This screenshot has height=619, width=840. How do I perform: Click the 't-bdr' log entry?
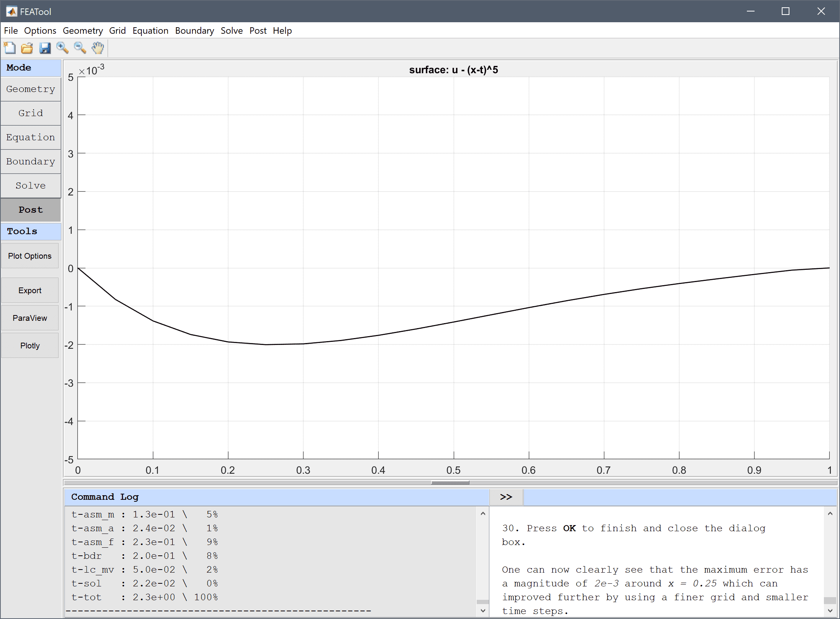pyautogui.click(x=144, y=556)
